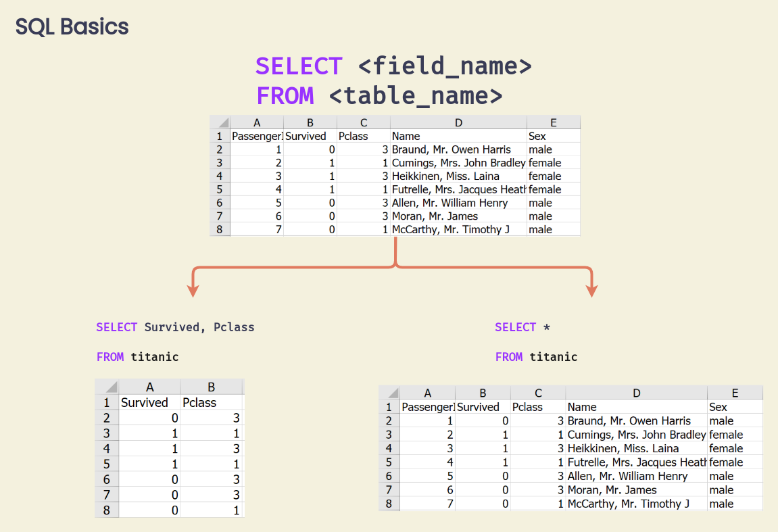Click 'McCarthy, Mr. Timothy J' in the bottom-right table
The height and width of the screenshot is (532, 778).
click(628, 504)
